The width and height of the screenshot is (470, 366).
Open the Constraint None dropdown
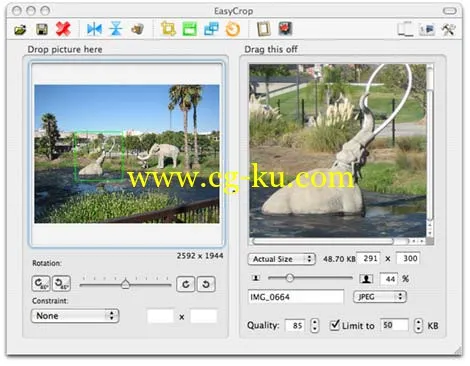coord(75,316)
